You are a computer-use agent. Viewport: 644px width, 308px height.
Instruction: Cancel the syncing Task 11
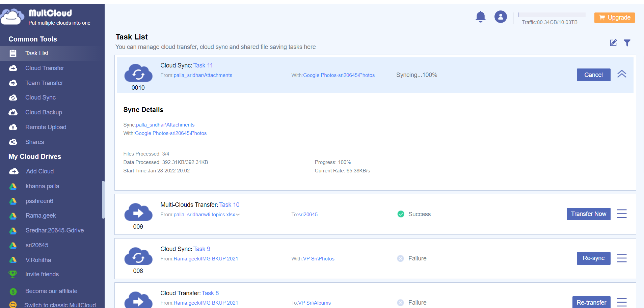click(x=593, y=75)
